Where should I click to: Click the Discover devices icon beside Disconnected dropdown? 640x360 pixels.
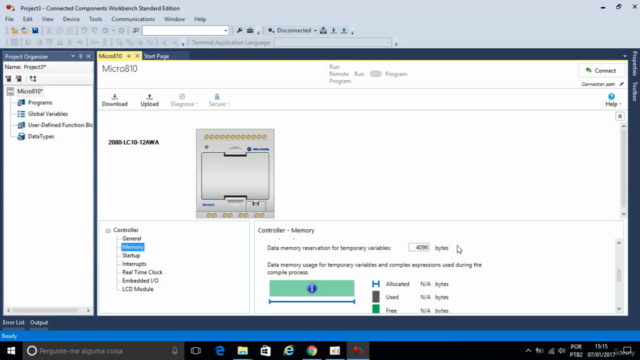point(323,31)
